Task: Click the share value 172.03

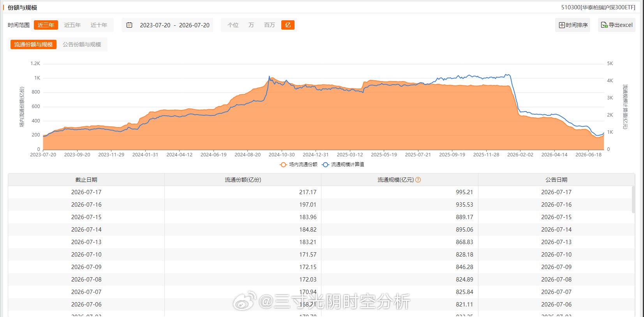Action: tap(308, 280)
